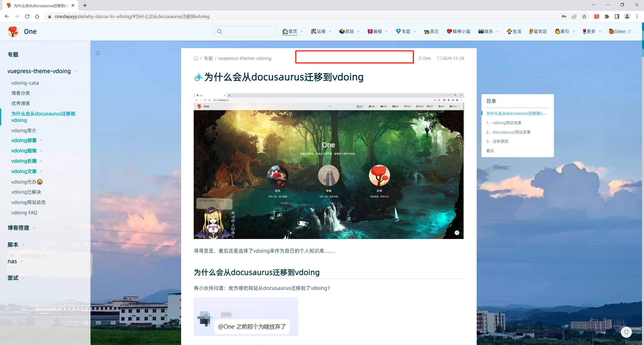Viewport: 644px width, 345px height.
Task: Open vdoing已解决 sidebar page
Action: tap(26, 192)
